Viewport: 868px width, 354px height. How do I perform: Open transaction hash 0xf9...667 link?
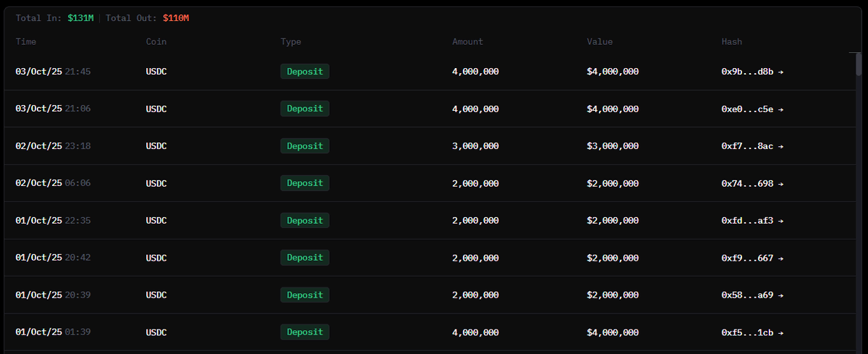(x=752, y=258)
